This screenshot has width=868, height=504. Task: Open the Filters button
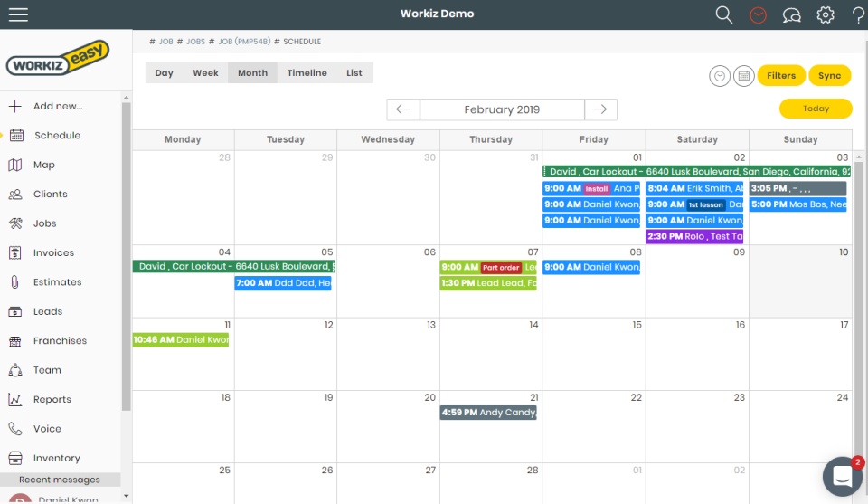coord(781,75)
